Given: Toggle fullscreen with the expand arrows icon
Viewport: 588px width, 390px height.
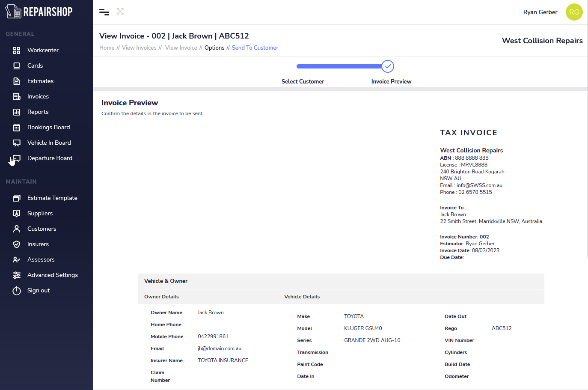Looking at the screenshot, I should pyautogui.click(x=120, y=12).
